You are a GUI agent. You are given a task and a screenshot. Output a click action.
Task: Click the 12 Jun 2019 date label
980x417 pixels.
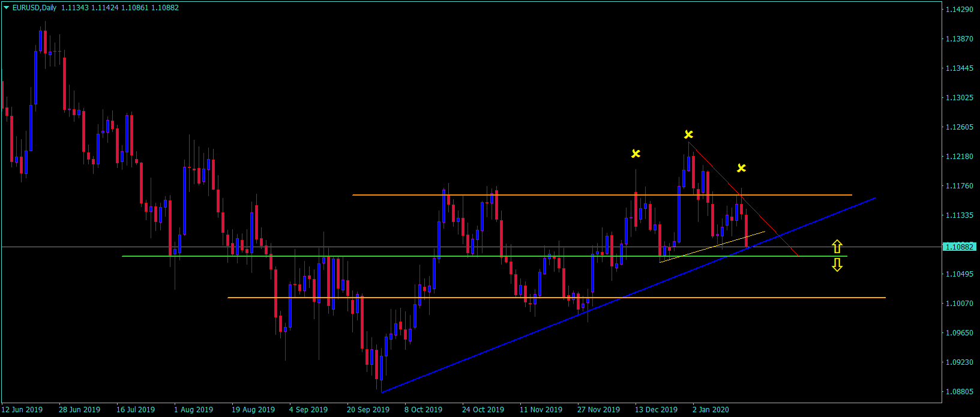(x=22, y=410)
